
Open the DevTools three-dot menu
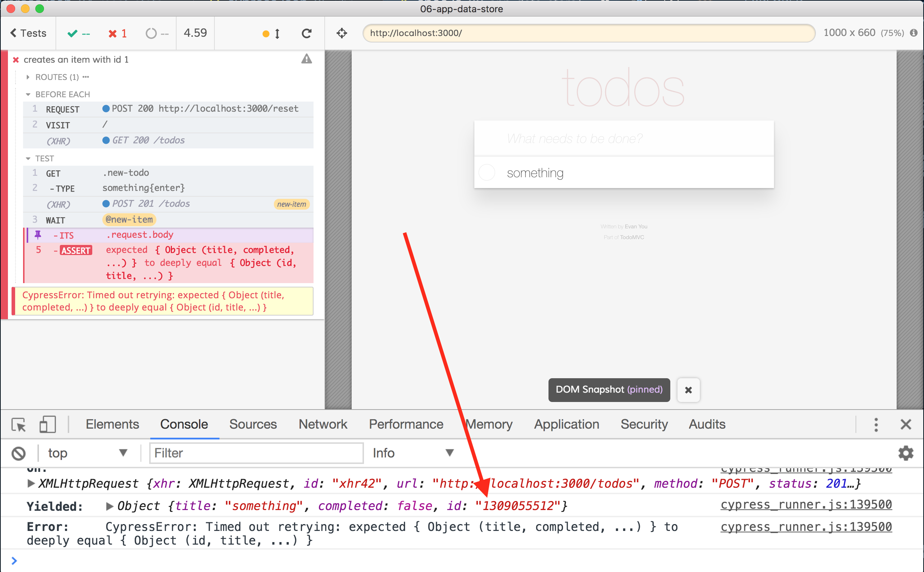(876, 425)
